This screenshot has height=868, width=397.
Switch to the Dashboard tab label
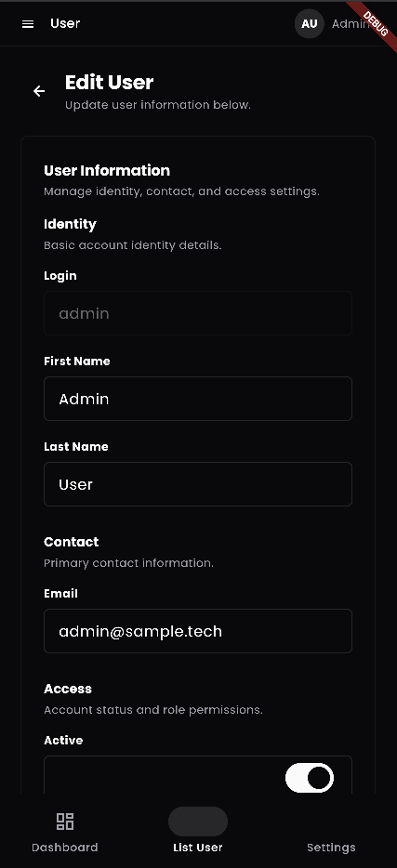[x=65, y=848]
